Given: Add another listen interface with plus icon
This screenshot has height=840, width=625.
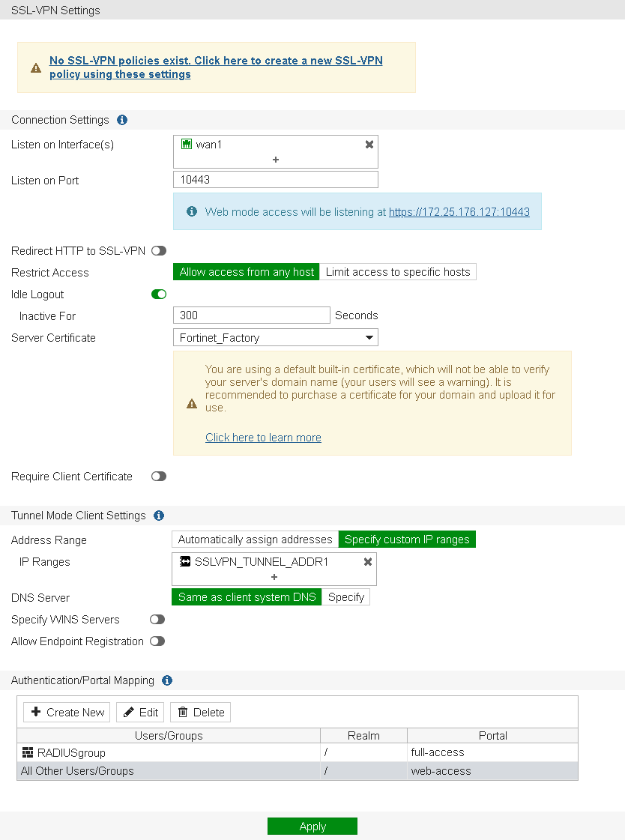Looking at the screenshot, I should [275, 160].
